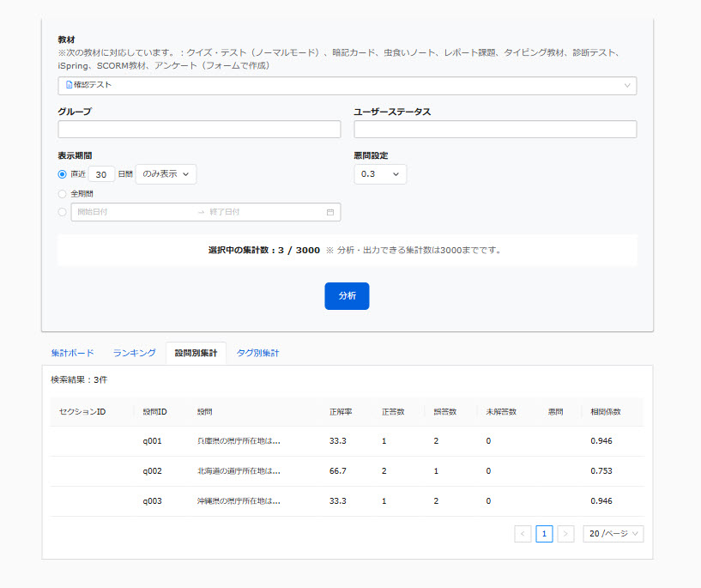Switch to the 集計ボード tab
This screenshot has width=701, height=588.
coord(72,353)
